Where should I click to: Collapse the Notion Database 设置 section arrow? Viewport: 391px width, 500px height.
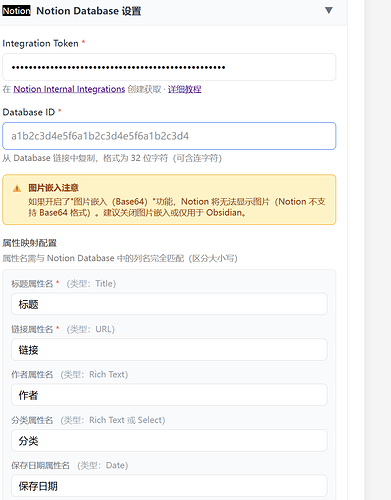point(329,10)
